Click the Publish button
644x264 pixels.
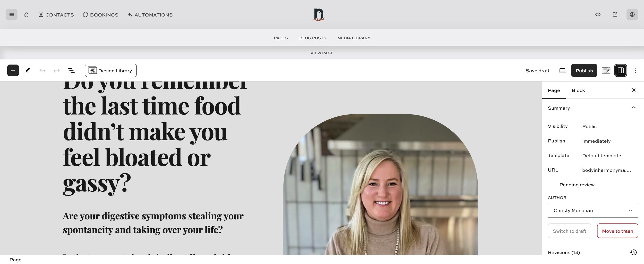coord(584,70)
